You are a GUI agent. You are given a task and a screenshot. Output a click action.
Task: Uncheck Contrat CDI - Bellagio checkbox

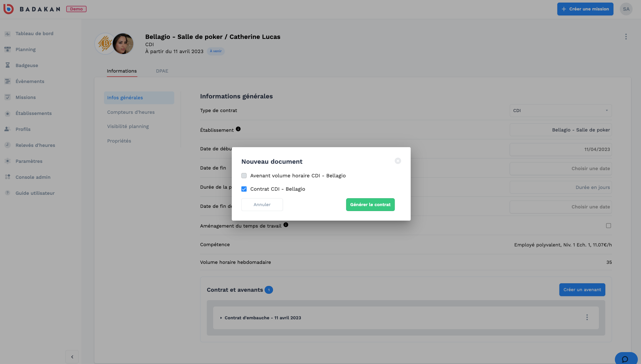click(x=244, y=189)
